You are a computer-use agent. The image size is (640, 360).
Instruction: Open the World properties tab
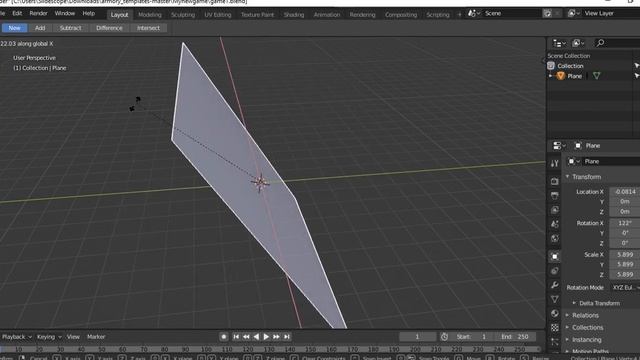tap(554, 239)
